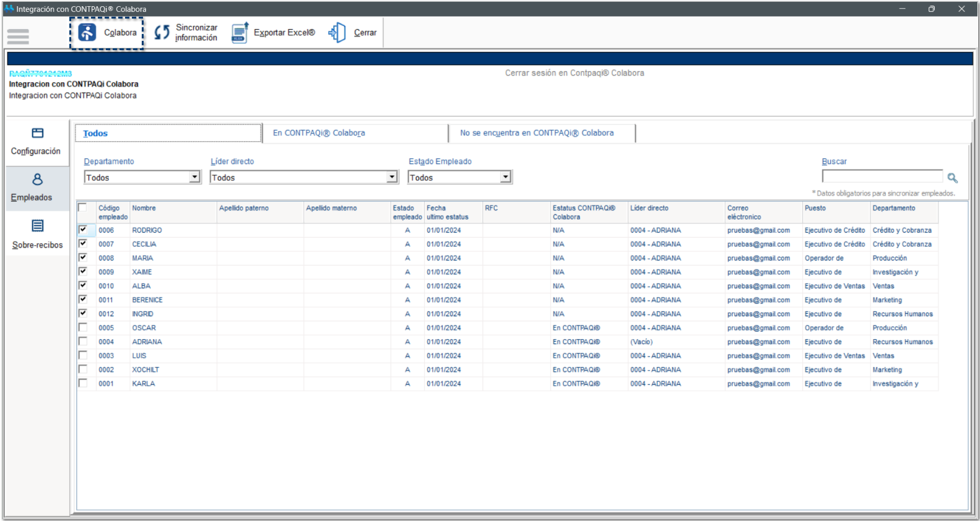980x521 pixels.
Task: Expand the Líder directo dropdown
Action: (392, 178)
